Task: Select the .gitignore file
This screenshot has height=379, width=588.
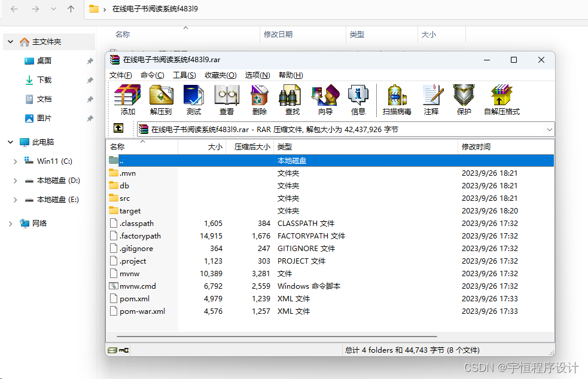Action: [330, 249]
